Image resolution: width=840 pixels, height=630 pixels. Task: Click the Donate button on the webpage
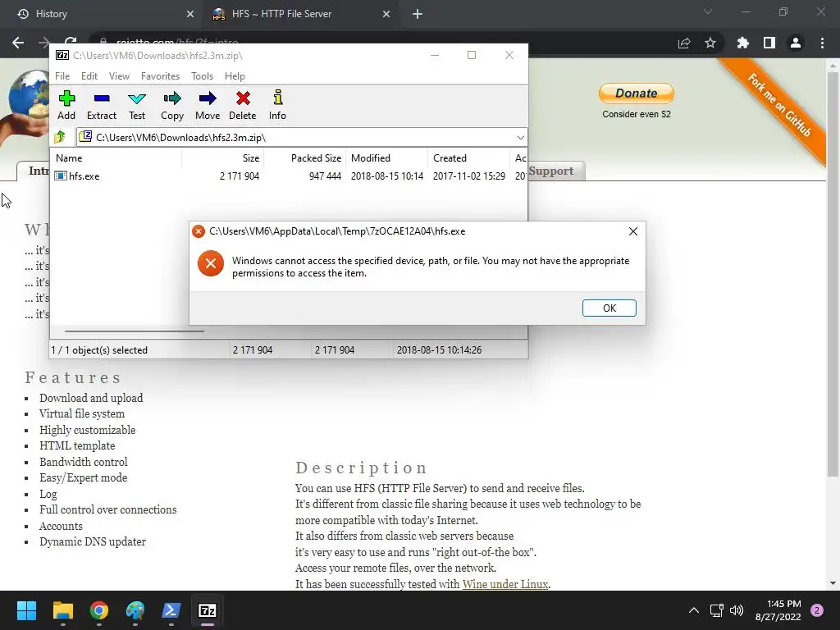(636, 94)
